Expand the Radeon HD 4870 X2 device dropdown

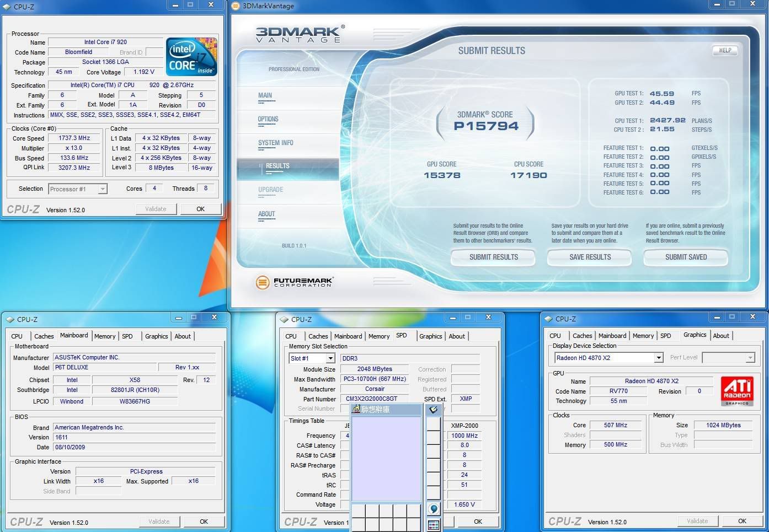click(x=658, y=358)
